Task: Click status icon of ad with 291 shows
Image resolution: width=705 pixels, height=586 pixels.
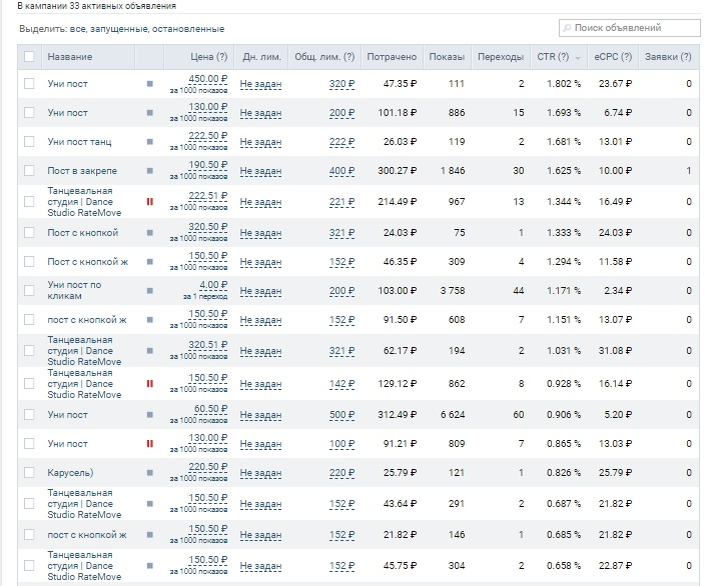Action: pyautogui.click(x=150, y=504)
